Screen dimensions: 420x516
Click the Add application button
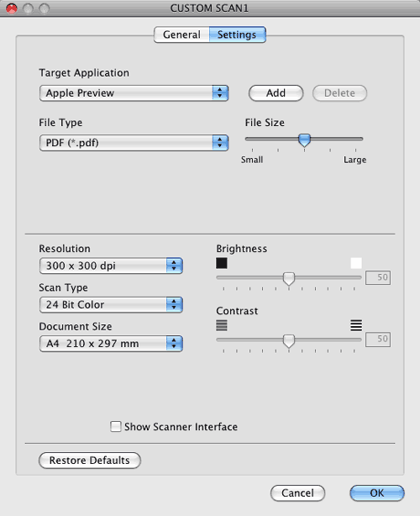coord(276,93)
